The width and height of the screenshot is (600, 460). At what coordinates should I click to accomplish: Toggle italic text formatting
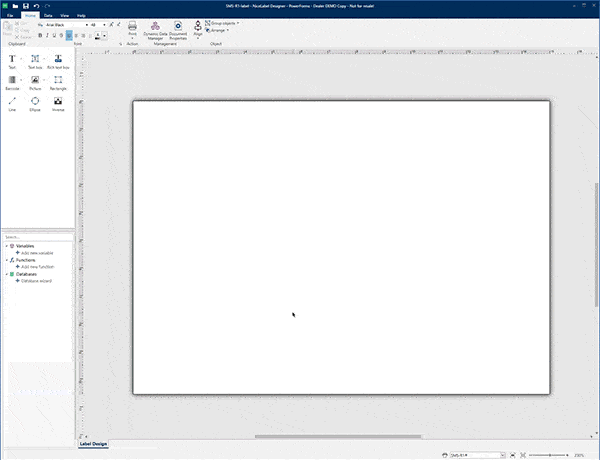click(x=49, y=35)
